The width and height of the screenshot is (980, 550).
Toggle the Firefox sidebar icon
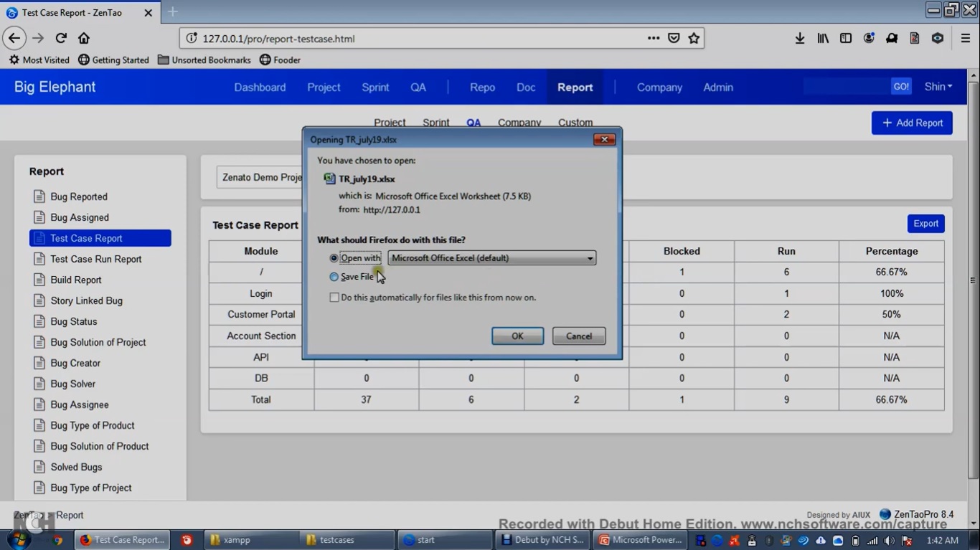tap(846, 38)
